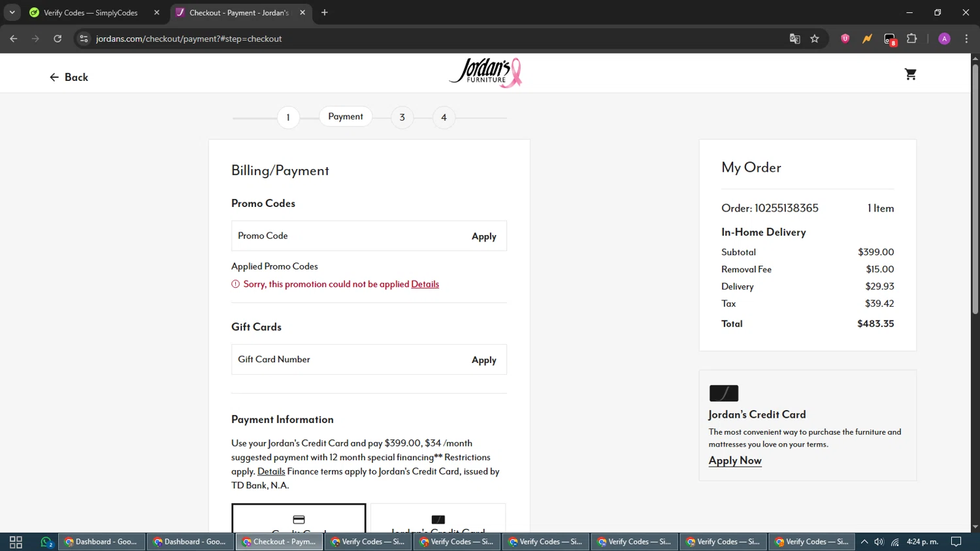This screenshot has width=980, height=551.
Task: Click the In-Home Delivery heading
Action: pos(764,232)
